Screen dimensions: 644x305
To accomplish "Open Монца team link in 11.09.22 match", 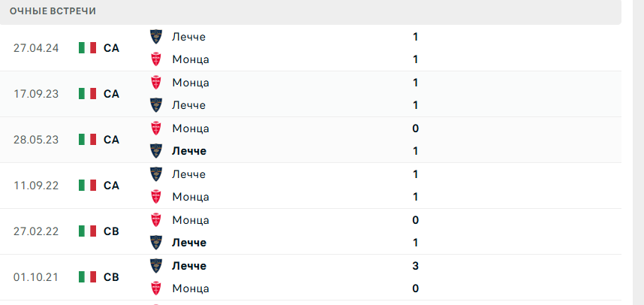I will (x=191, y=197).
